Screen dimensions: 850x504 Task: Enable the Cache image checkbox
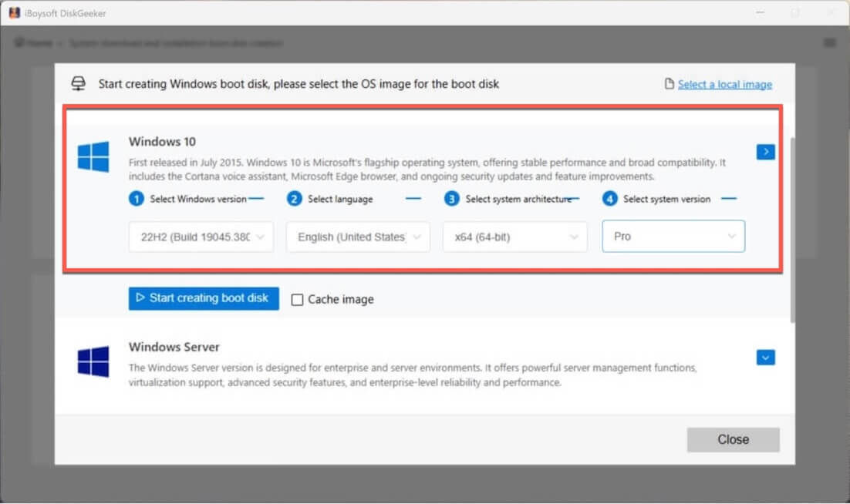tap(297, 300)
